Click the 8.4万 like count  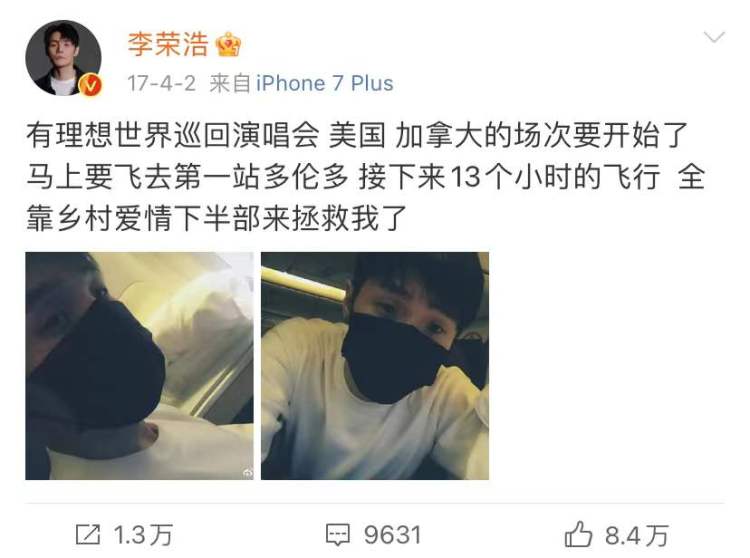(x=636, y=535)
